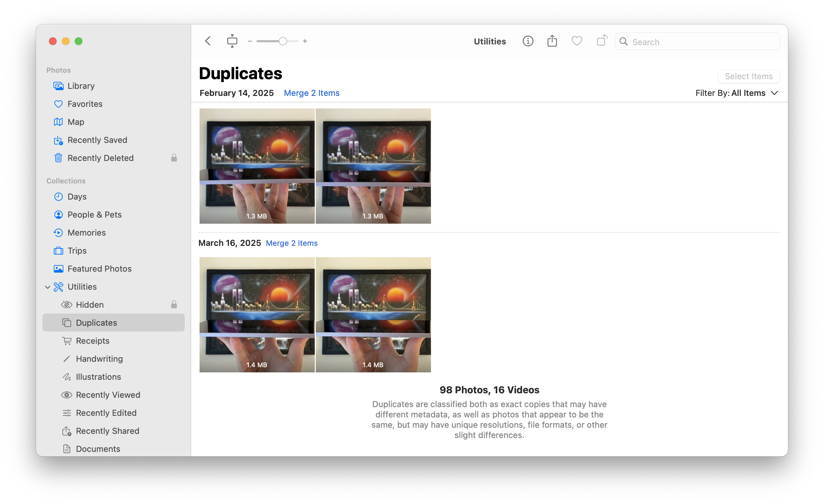
Task: Open the Hidden album in Utilities
Action: 89,305
